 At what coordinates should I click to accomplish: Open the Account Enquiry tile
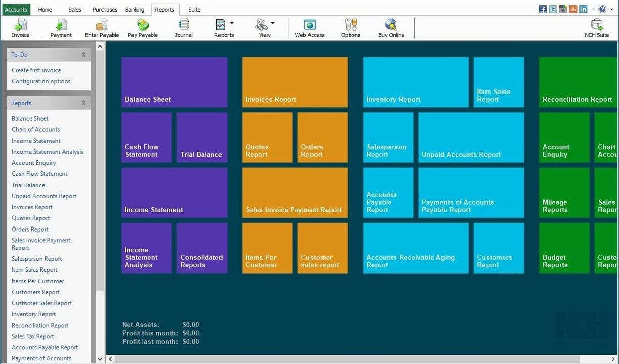[564, 138]
